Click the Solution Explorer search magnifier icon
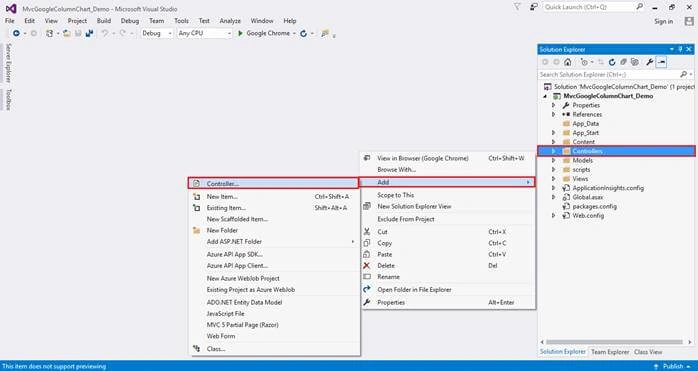 coord(683,74)
